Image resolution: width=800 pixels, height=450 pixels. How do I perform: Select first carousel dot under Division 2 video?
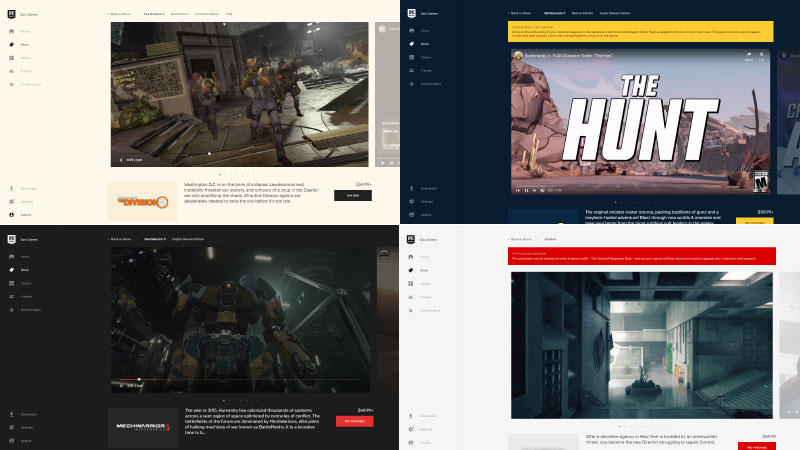click(x=220, y=174)
